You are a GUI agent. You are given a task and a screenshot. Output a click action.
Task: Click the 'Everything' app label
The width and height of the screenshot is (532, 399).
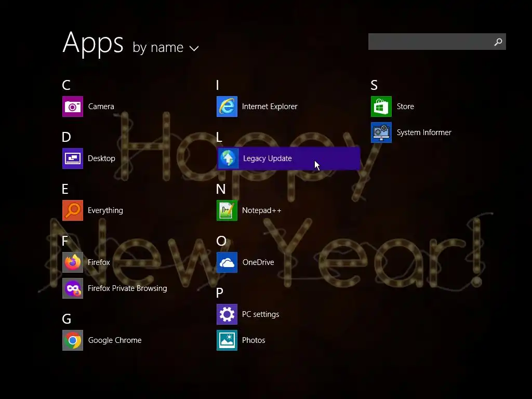tap(105, 210)
